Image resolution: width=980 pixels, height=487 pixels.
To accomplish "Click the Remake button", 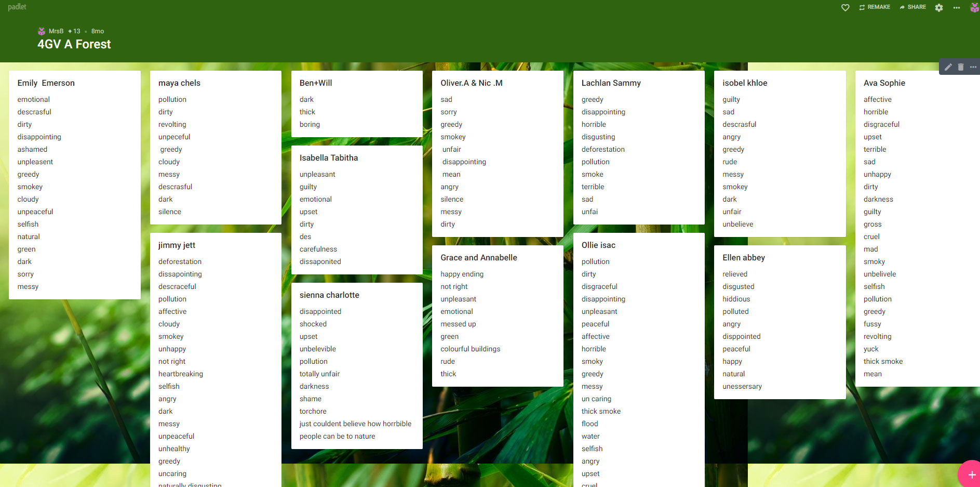I will tap(875, 7).
